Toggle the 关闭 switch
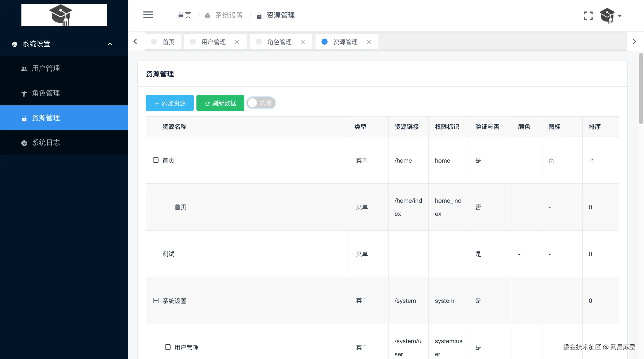Screen dimensions: 644x359 coord(261,103)
